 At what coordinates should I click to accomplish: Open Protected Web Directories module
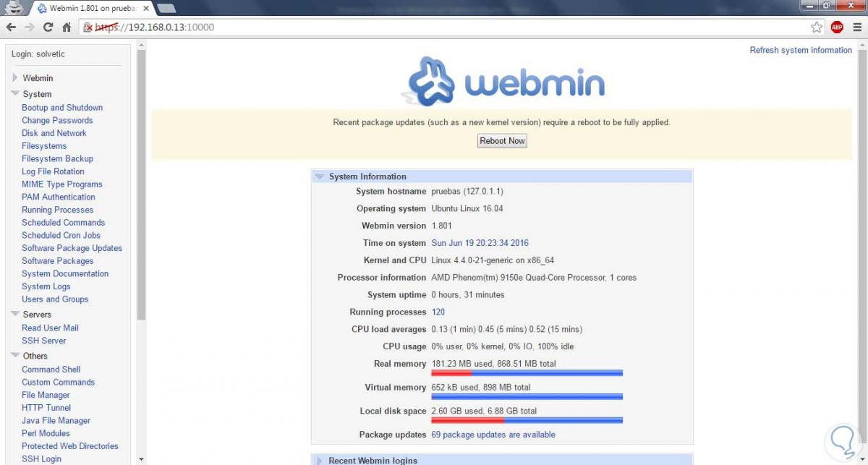(69, 446)
